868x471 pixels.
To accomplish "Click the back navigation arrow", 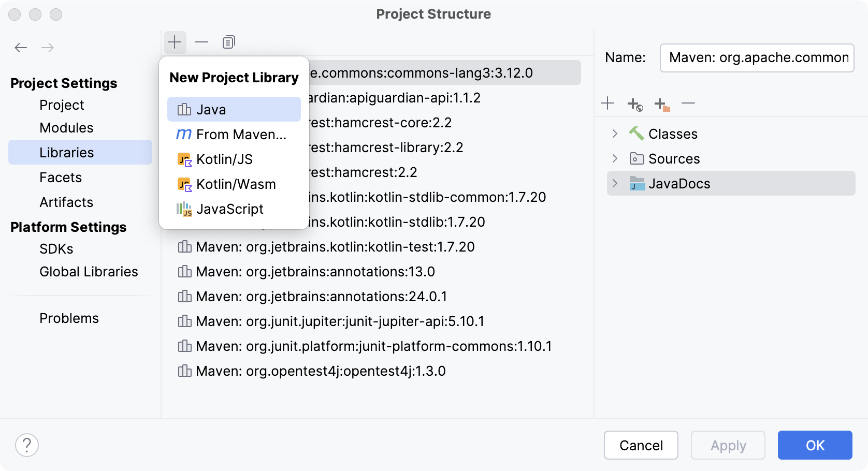I will coord(21,47).
